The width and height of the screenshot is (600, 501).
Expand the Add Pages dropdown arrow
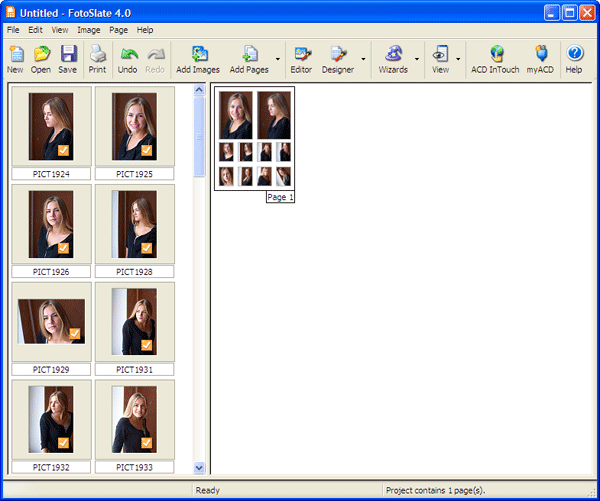click(x=278, y=59)
